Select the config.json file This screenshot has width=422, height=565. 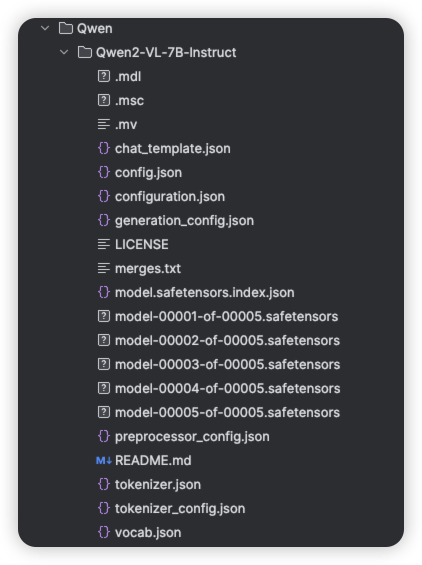click(148, 172)
